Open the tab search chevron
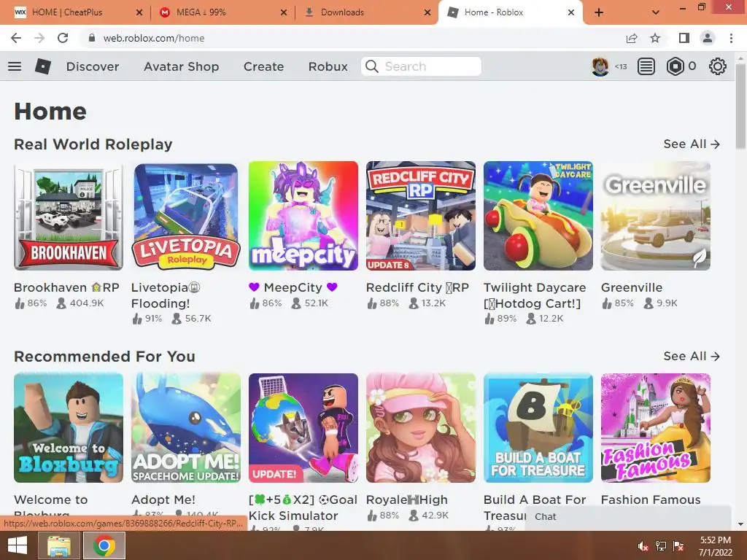This screenshot has width=747, height=560. (656, 12)
